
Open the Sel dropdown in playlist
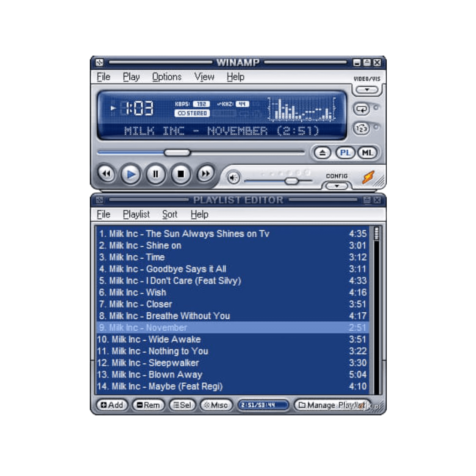182,405
